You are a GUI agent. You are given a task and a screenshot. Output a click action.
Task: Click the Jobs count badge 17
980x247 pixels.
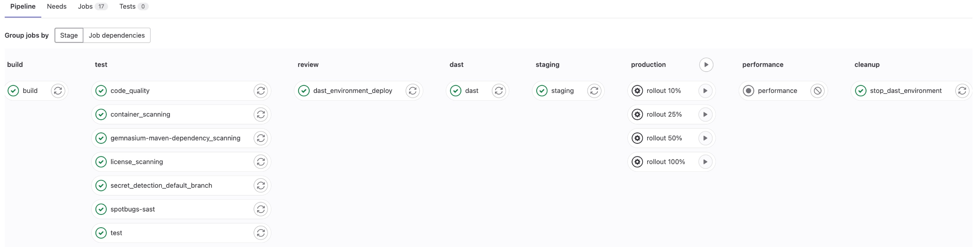101,6
